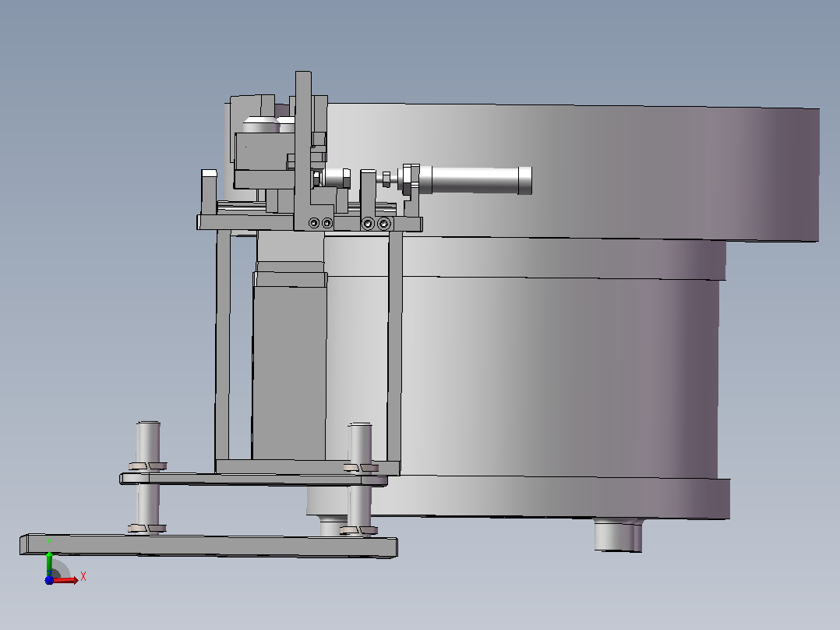
Task: Select the long bottom base plate
Action: [209, 546]
